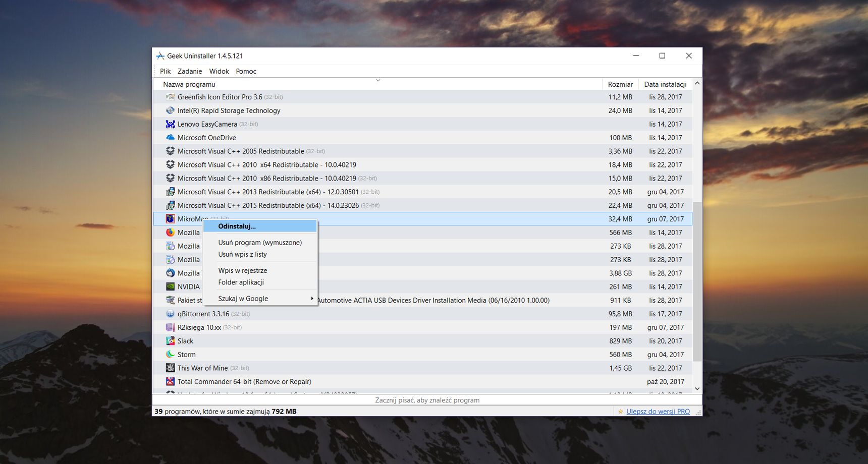Close the Geek Uninstaller window
The width and height of the screenshot is (868, 464).
[689, 56]
